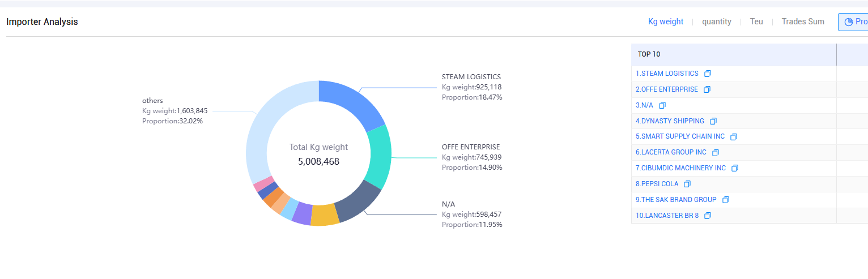Open the DYNASTY SHIPPING importer link

tap(670, 121)
